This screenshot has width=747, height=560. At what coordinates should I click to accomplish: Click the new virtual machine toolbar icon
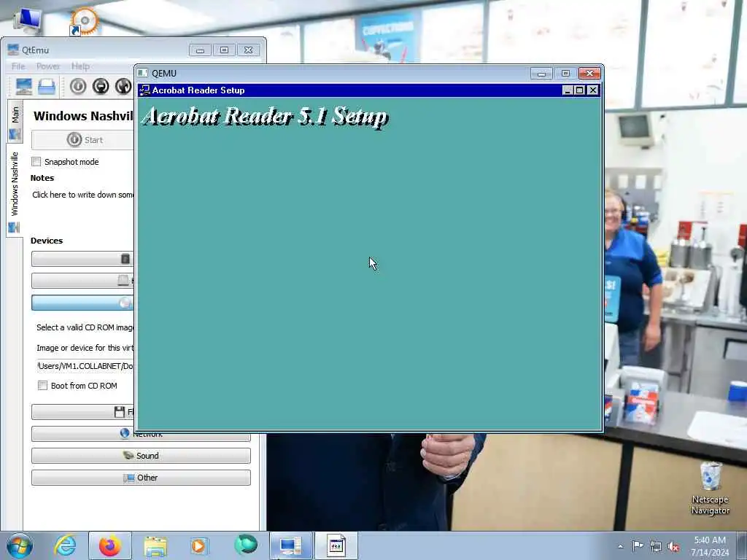click(24, 86)
